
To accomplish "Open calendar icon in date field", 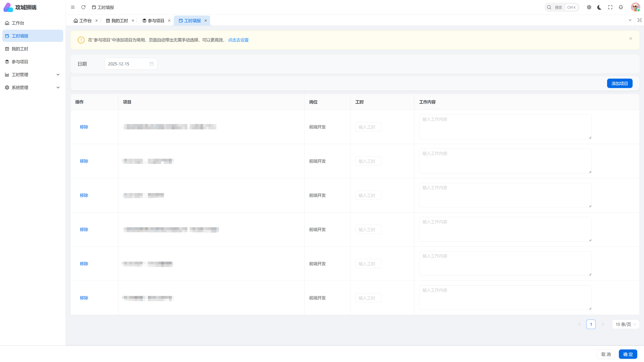I will (151, 64).
